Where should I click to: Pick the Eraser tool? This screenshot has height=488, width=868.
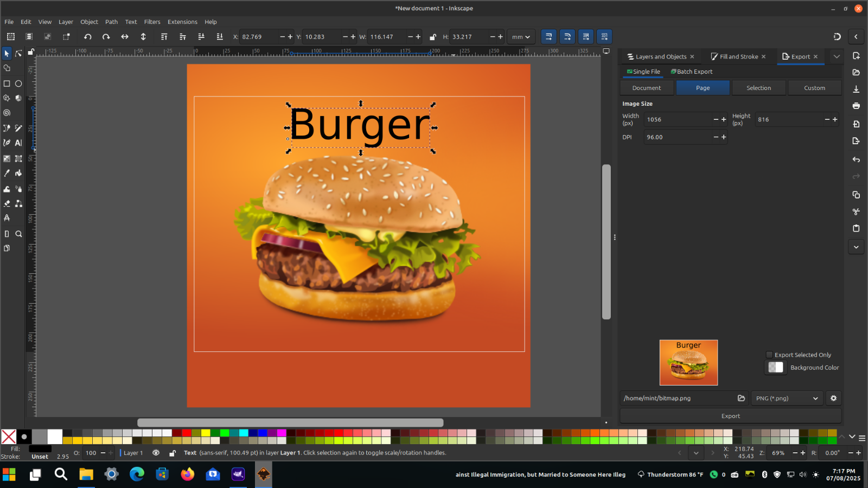click(x=7, y=203)
